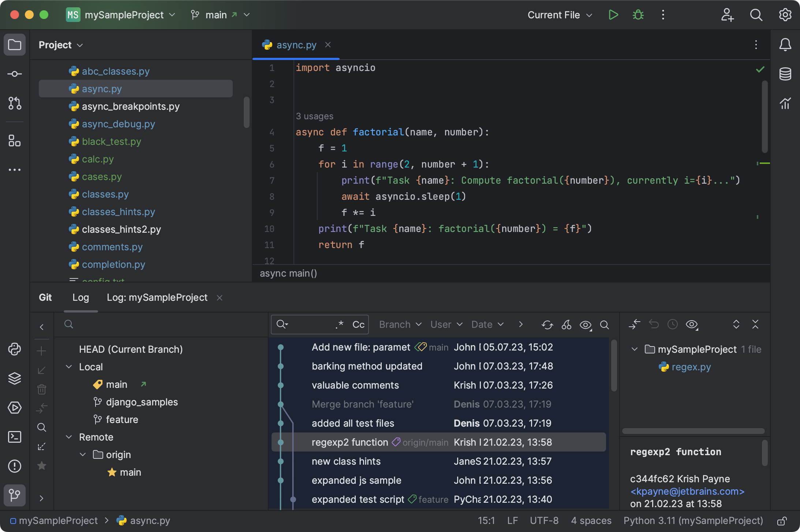Expand the Branch dropdown filter
The image size is (800, 532).
(x=400, y=324)
